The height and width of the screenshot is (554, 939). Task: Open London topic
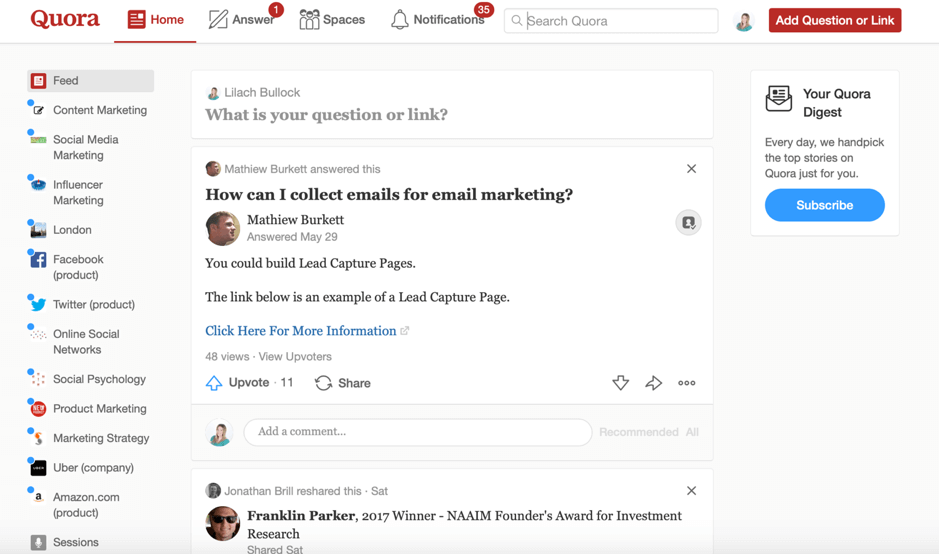click(72, 230)
